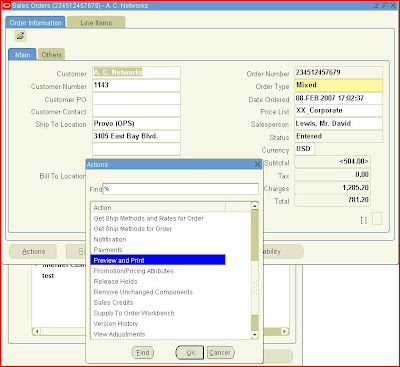
Task: Click the Price List field XX_Corporate
Action: click(x=338, y=111)
